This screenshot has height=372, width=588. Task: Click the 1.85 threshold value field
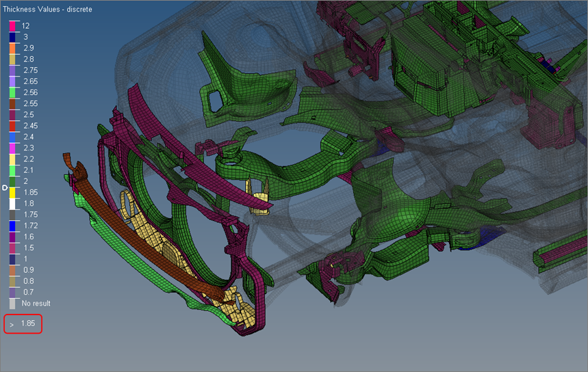tap(29, 323)
